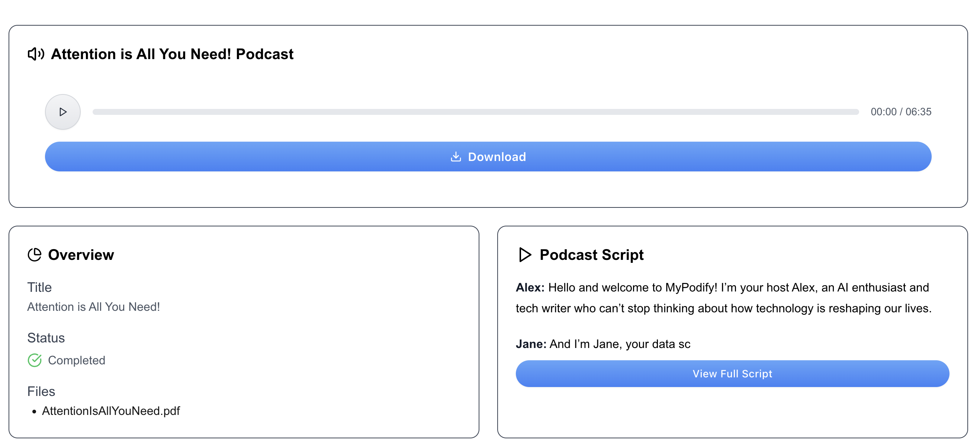
Task: Click the Podcast Script play triangle icon
Action: (525, 255)
